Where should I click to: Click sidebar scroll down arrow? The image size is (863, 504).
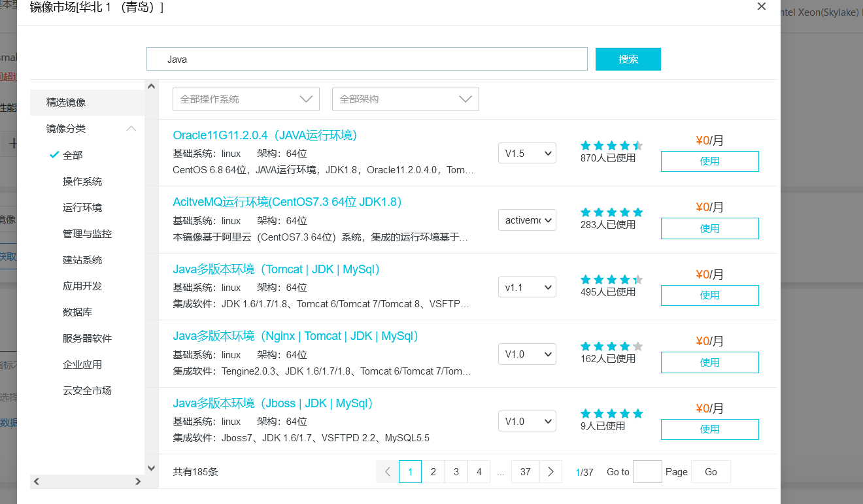click(151, 468)
